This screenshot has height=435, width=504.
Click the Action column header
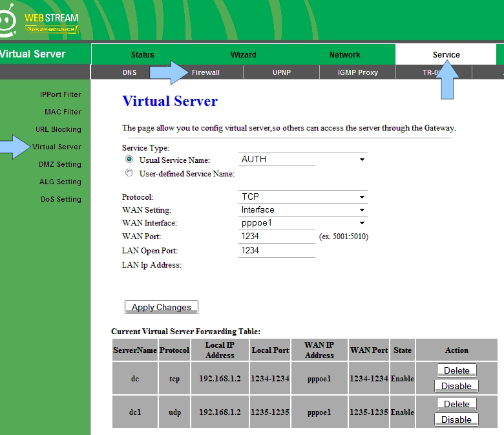456,350
